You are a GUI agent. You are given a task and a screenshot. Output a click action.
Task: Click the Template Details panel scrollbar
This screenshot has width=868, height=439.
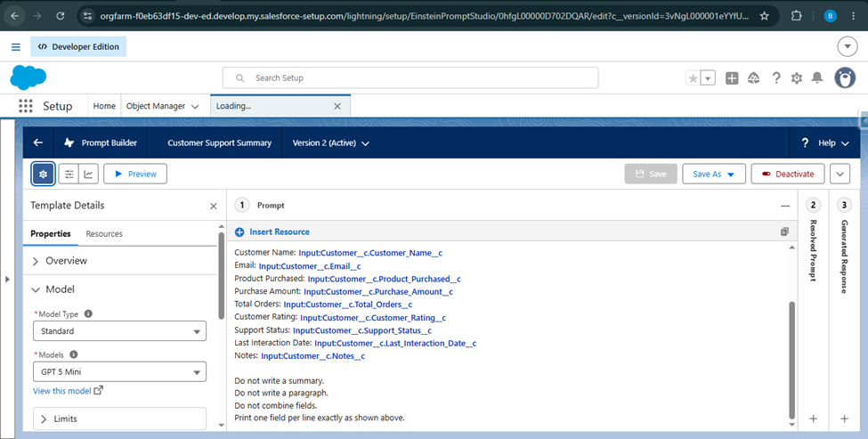222,276
